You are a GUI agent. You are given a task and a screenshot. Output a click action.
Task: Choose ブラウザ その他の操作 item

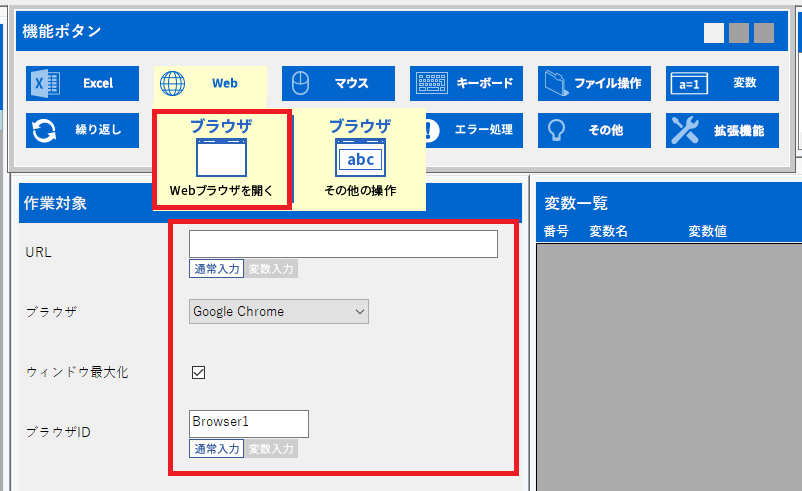pyautogui.click(x=360, y=159)
